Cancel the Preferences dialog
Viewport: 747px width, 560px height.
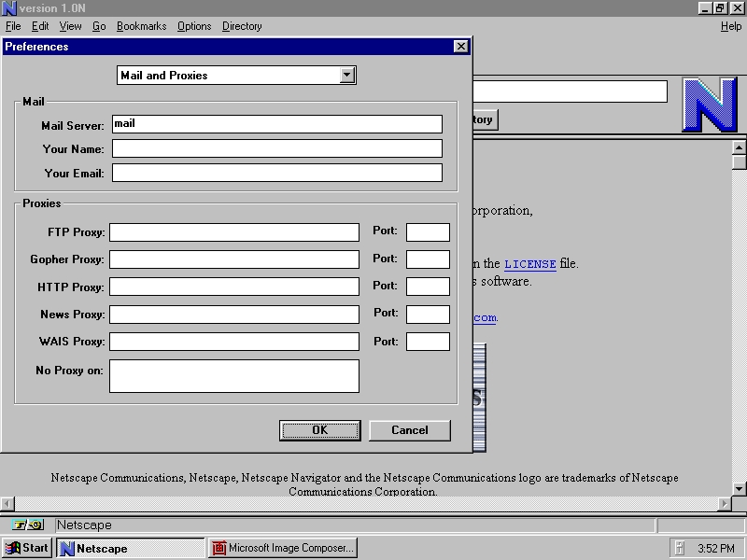point(409,430)
